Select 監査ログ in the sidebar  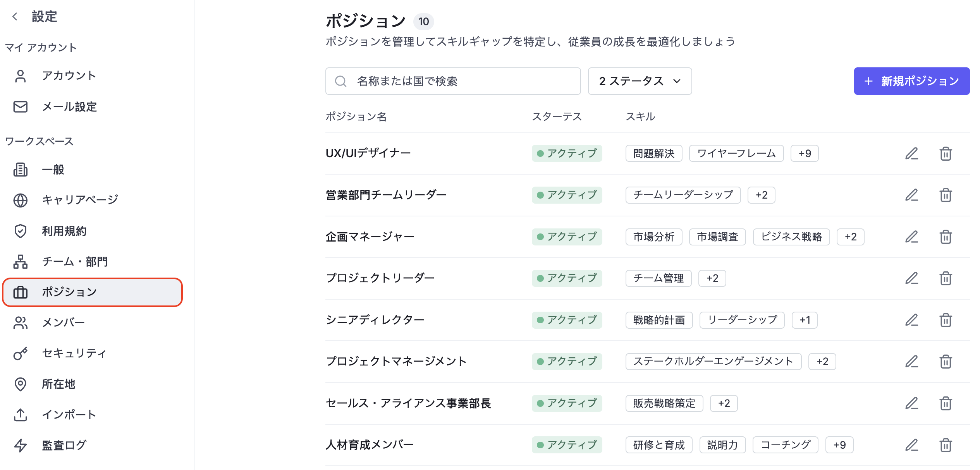(64, 445)
